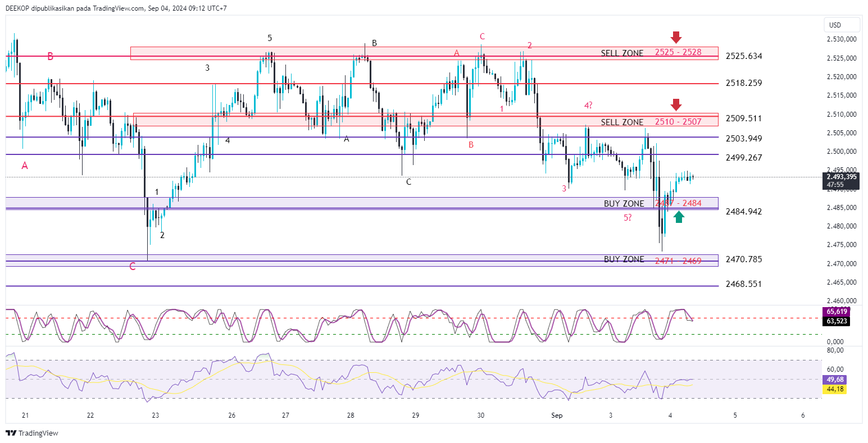868x443 pixels.
Task: Click the black wave label B near 28
Action: pyautogui.click(x=374, y=43)
